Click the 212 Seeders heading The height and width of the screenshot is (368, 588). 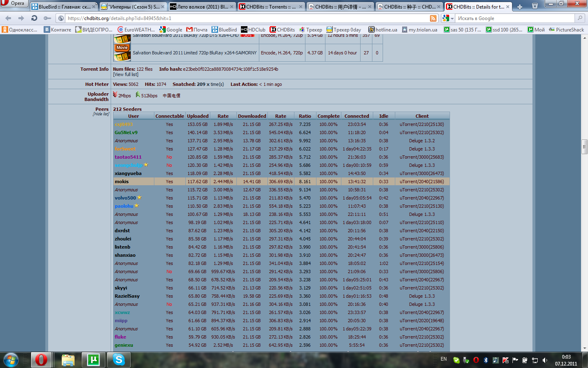(127, 109)
